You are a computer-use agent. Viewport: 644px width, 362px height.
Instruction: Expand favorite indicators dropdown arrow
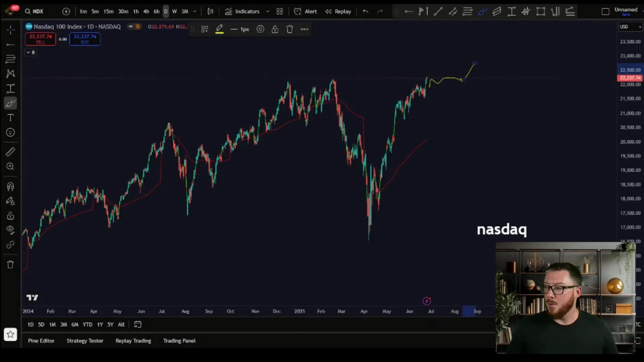[x=268, y=11]
